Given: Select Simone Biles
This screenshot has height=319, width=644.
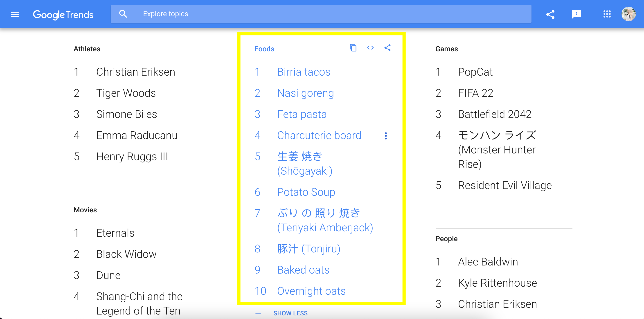Looking at the screenshot, I should (x=126, y=114).
